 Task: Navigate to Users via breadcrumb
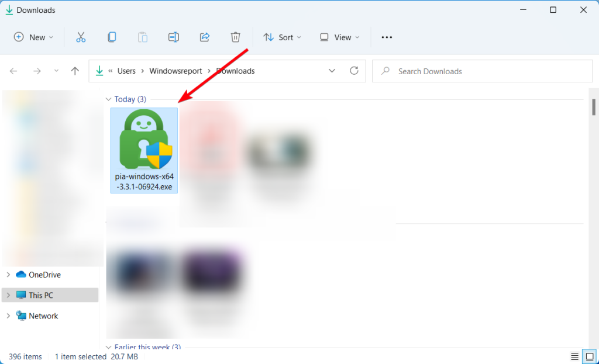126,70
